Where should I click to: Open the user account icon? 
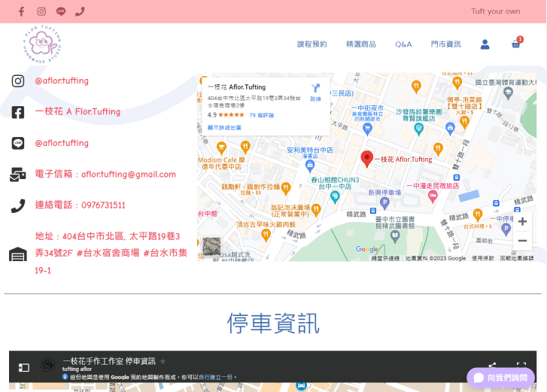tap(485, 44)
